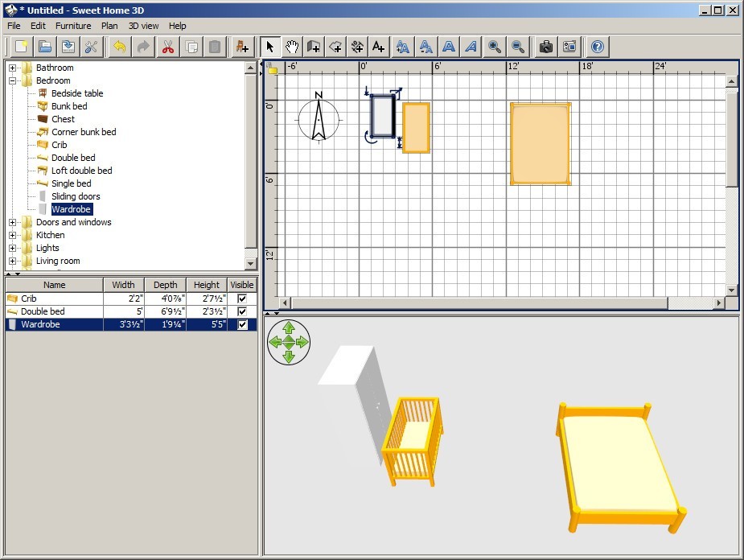
Task: Toggle visibility of the Crib
Action: point(242,298)
